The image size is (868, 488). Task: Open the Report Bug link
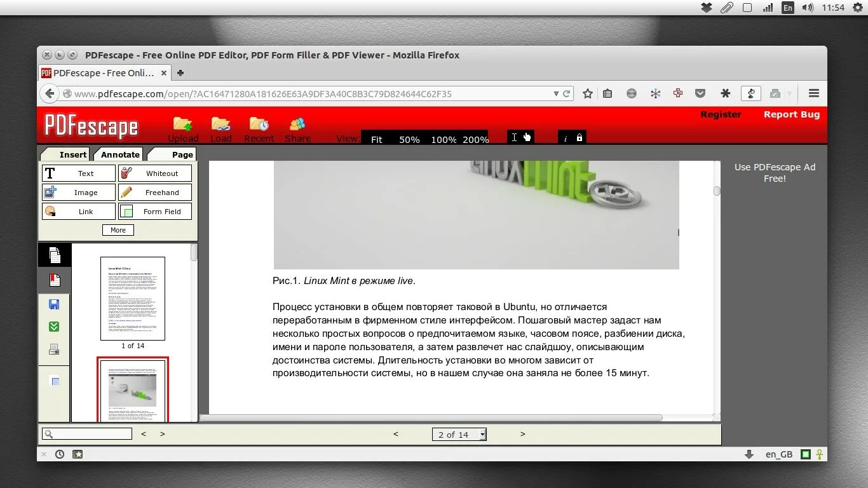click(792, 114)
